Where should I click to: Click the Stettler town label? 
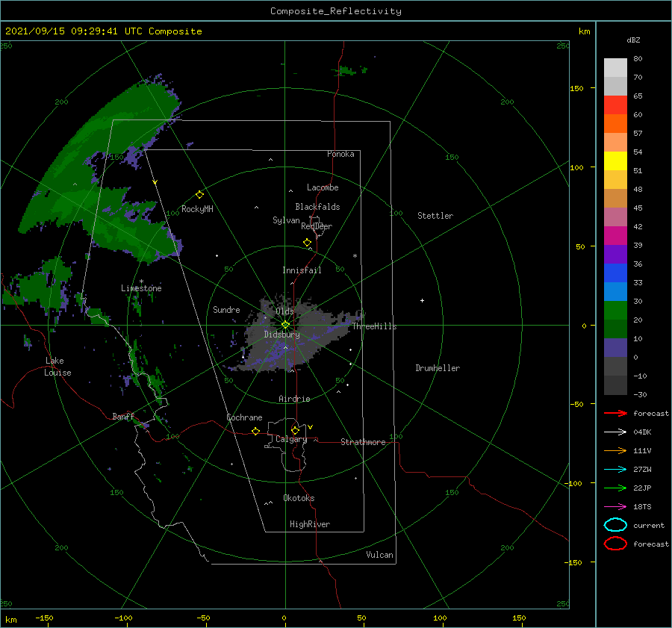click(435, 216)
